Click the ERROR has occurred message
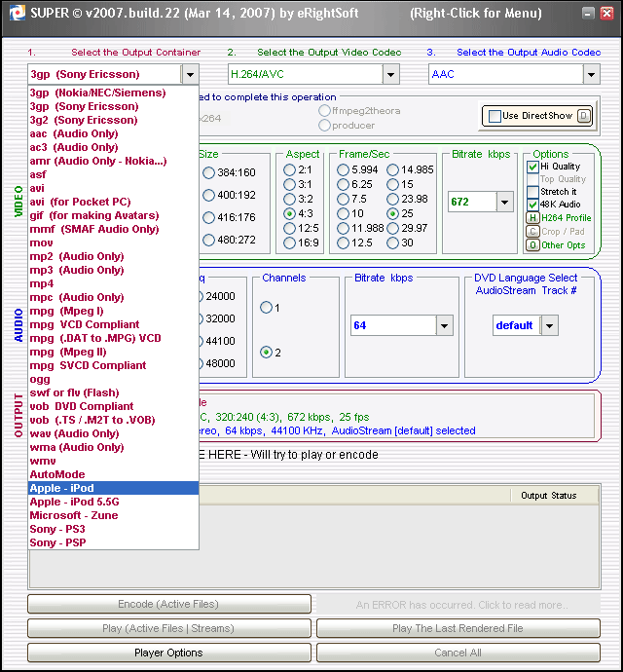This screenshot has height=672, width=623. pyautogui.click(x=458, y=605)
